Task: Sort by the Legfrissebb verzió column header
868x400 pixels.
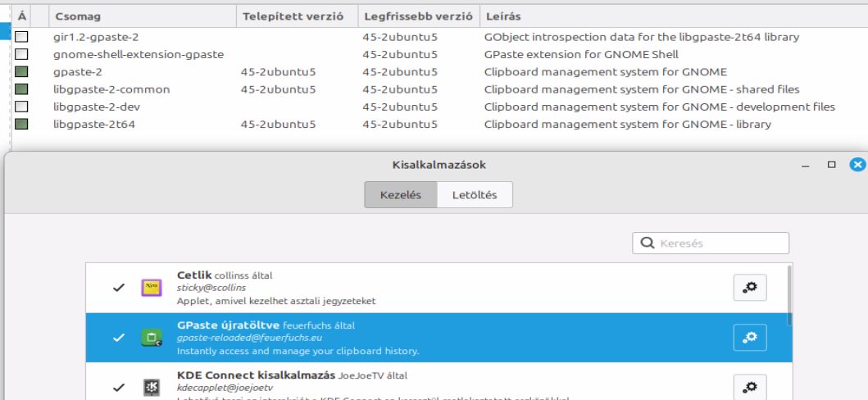Action: [x=419, y=16]
